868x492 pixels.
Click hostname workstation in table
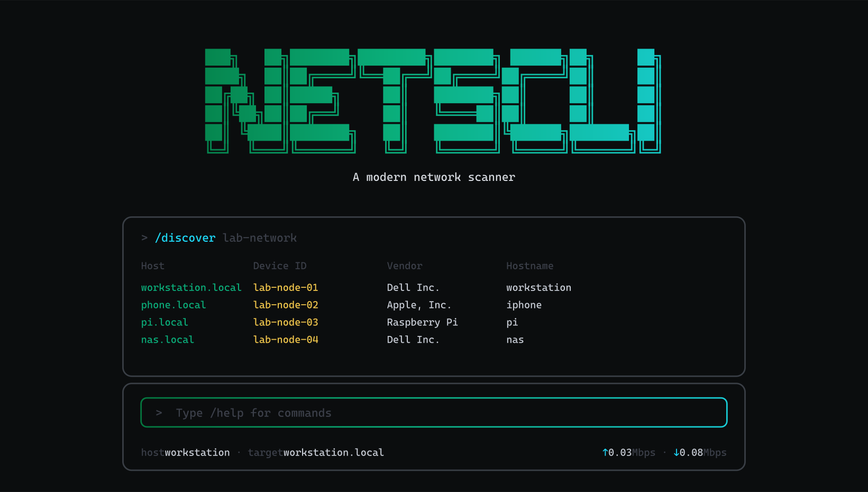(x=539, y=288)
